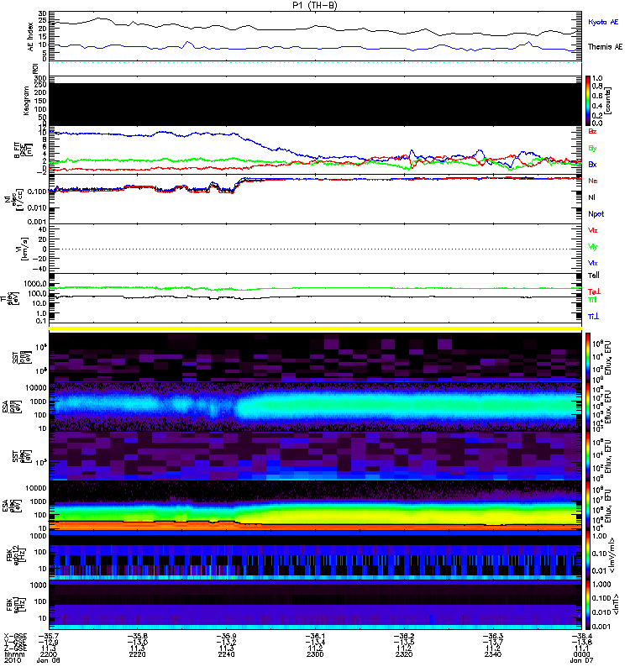Click the red Bz legend label

click(x=592, y=131)
